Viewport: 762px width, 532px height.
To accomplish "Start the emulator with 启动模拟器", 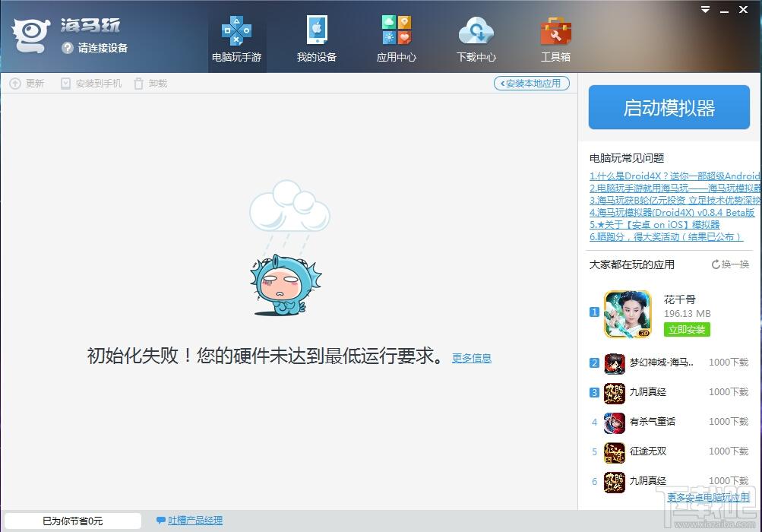I will click(x=669, y=107).
